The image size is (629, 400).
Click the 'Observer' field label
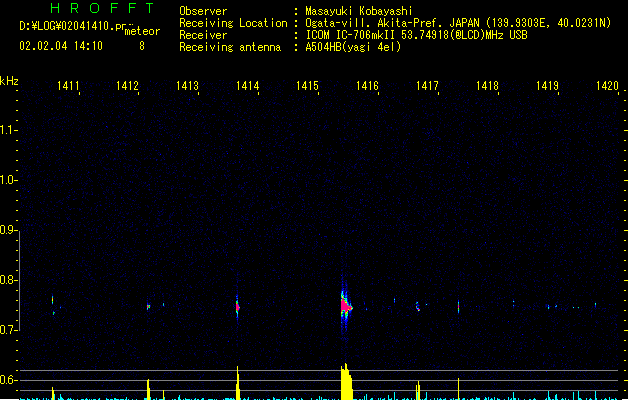[203, 11]
